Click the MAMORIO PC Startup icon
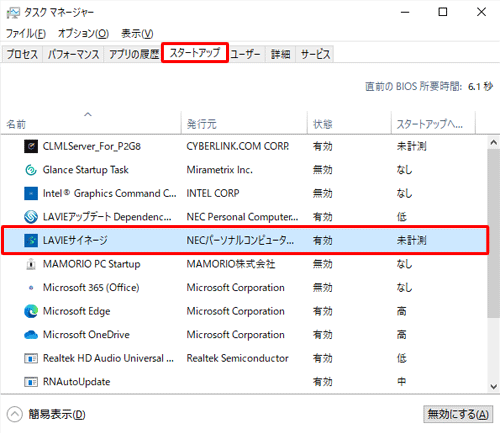 point(31,264)
